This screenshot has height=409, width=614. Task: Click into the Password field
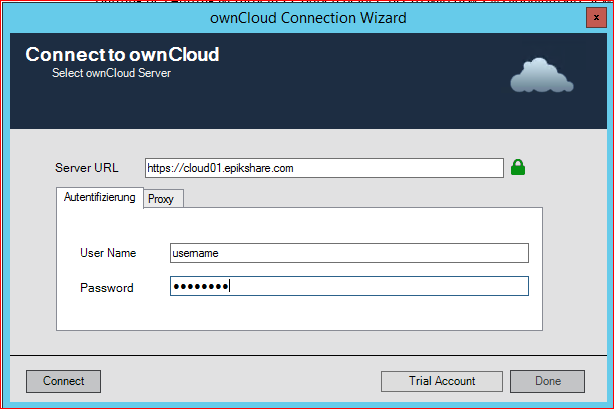(349, 286)
